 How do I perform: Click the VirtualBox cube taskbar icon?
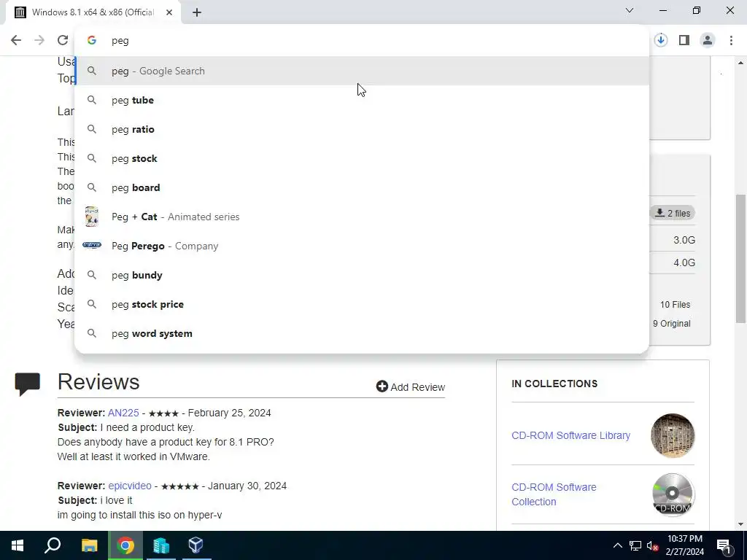[x=196, y=545]
